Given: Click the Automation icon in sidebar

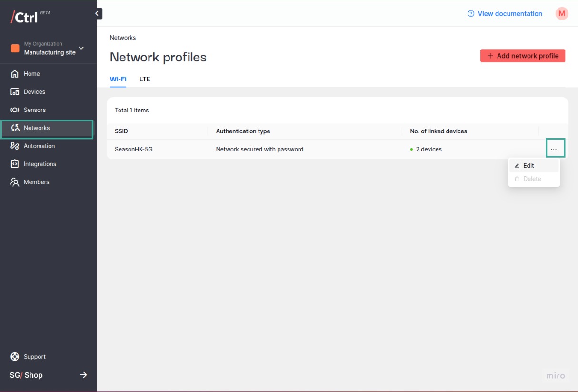Looking at the screenshot, I should [15, 146].
